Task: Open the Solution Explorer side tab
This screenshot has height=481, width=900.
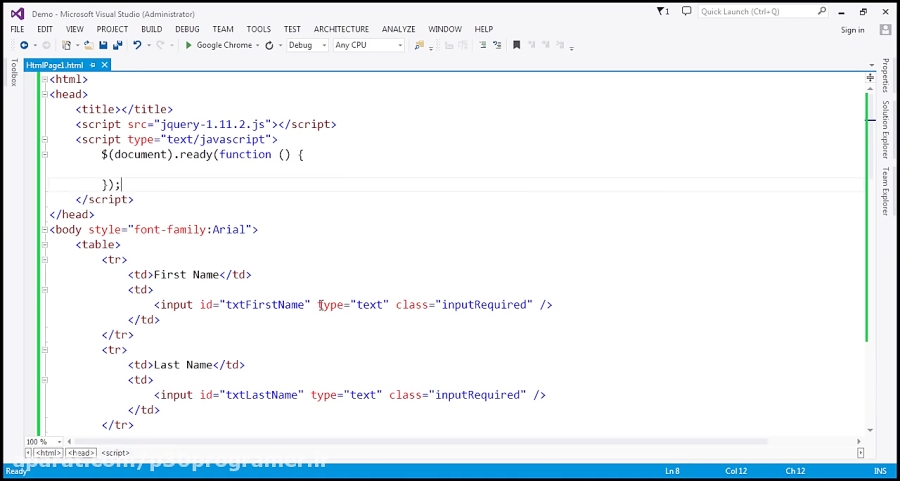Action: pos(886,130)
